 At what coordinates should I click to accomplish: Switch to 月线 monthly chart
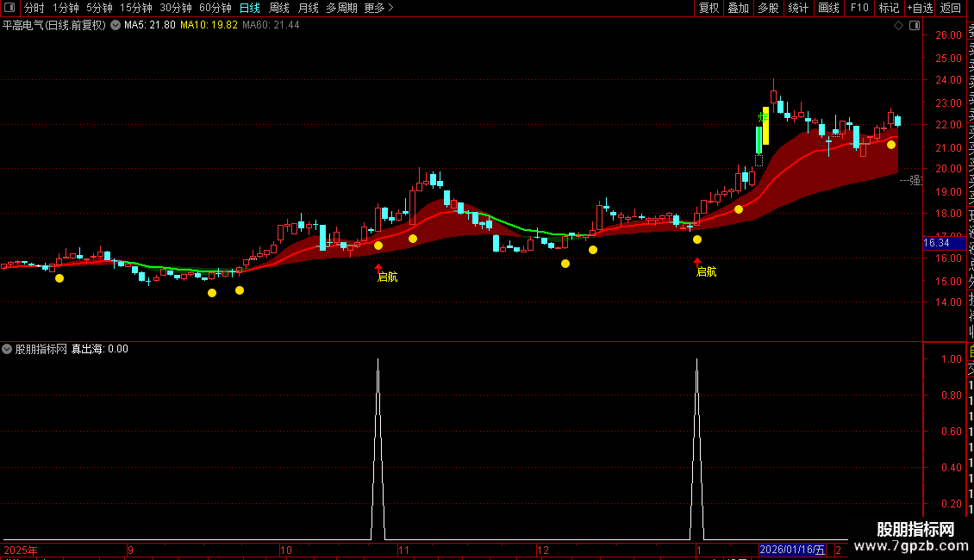point(308,8)
